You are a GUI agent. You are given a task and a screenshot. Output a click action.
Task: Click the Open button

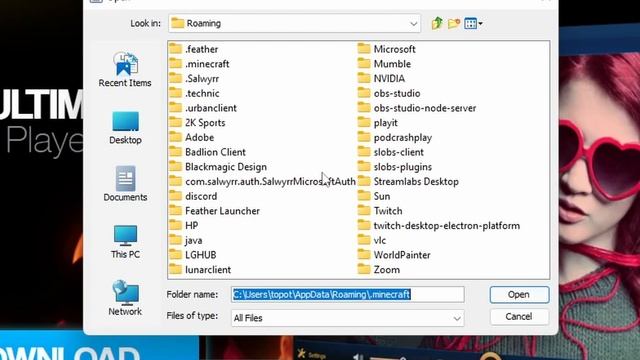519,295
